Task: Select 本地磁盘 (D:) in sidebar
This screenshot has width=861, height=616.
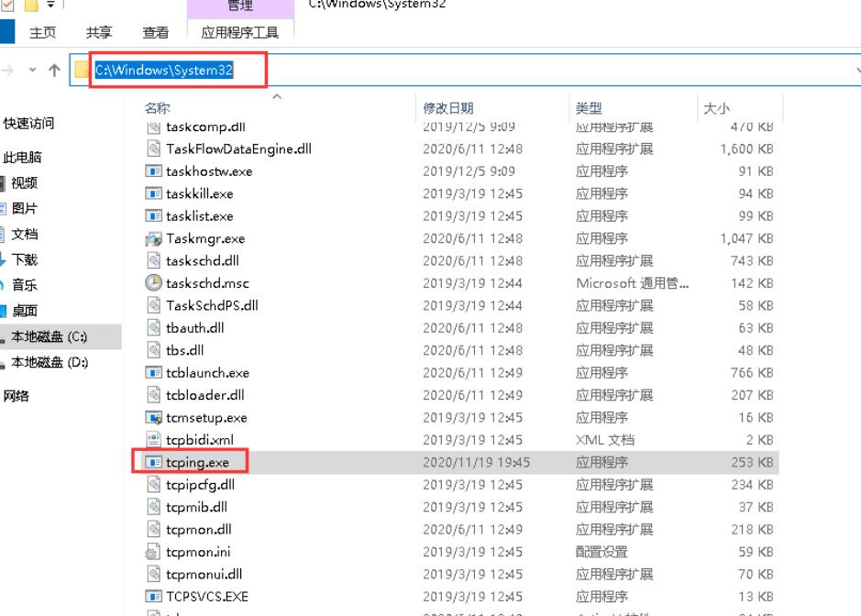Action: (50, 362)
